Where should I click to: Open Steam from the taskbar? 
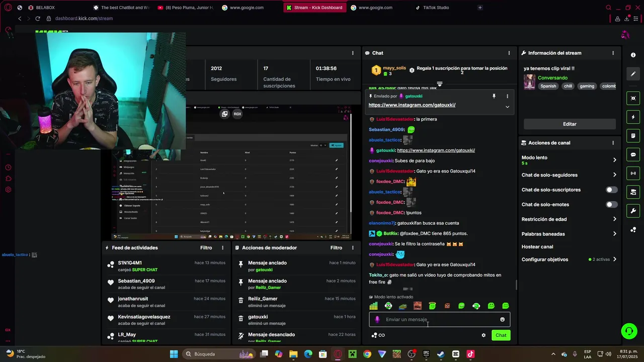coord(441,354)
